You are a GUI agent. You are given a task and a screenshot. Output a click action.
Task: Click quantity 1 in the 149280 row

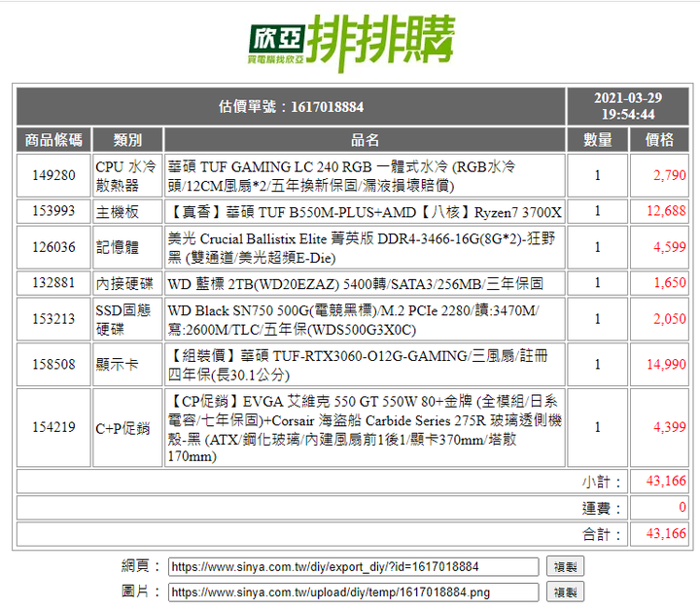point(597,175)
